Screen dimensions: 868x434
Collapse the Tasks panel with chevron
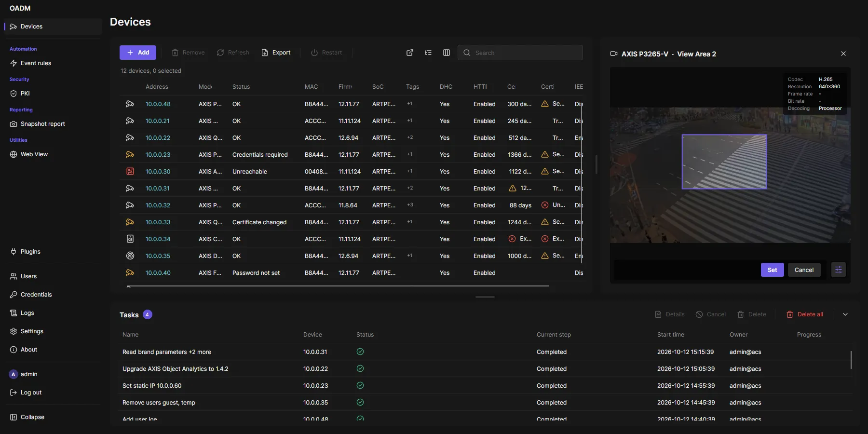845,314
